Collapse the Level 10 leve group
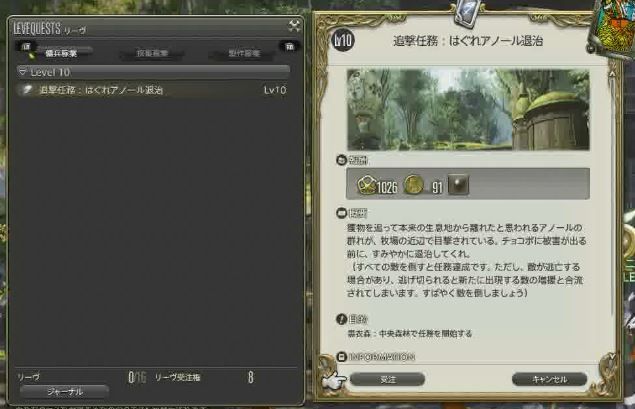Image resolution: width=635 pixels, height=409 pixels. pyautogui.click(x=153, y=72)
